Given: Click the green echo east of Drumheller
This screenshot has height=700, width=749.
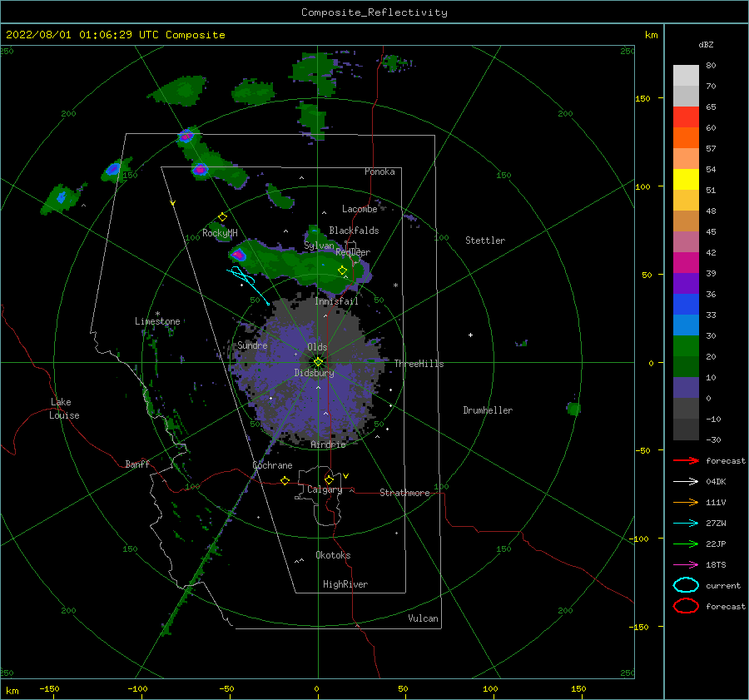Looking at the screenshot, I should click(x=573, y=408).
